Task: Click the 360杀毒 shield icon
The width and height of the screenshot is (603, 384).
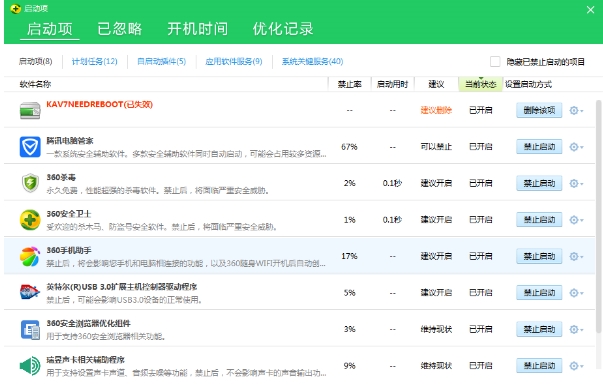Action: click(30, 183)
